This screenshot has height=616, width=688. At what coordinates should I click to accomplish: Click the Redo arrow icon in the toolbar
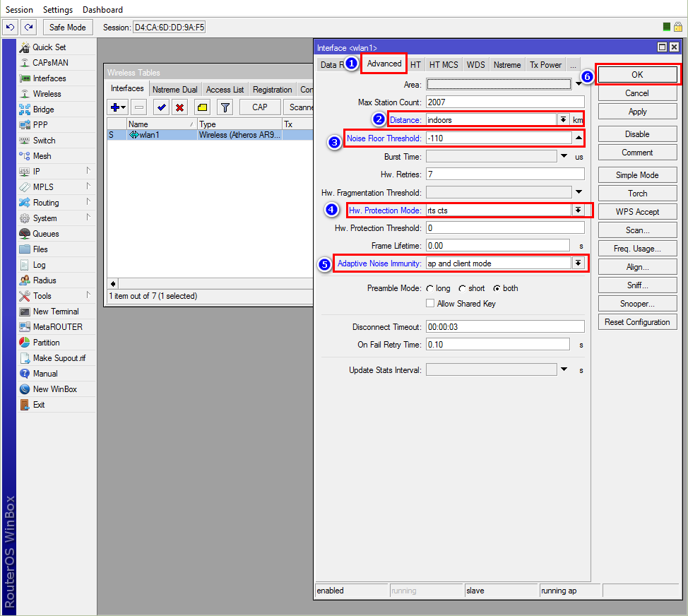point(28,28)
